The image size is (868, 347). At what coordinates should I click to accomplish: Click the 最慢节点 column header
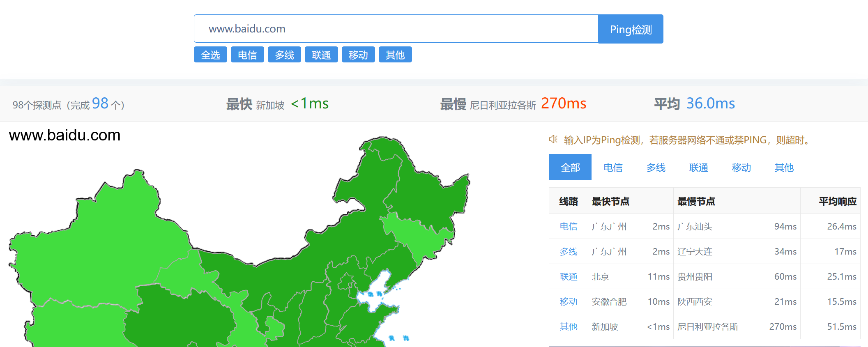(737, 201)
